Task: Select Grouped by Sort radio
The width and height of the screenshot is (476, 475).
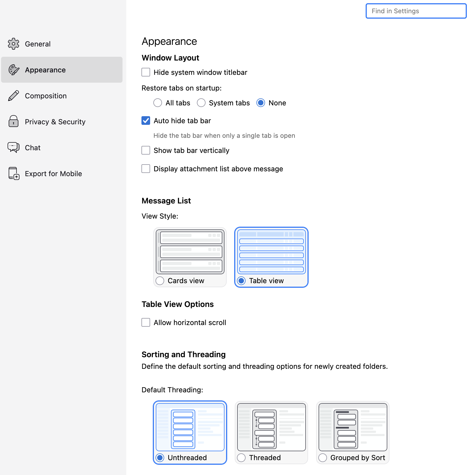Action: (323, 458)
